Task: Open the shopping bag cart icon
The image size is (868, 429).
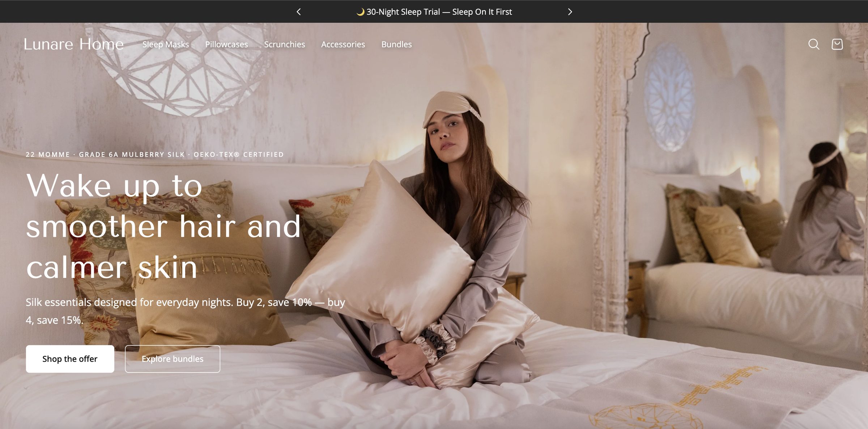Action: click(x=837, y=44)
